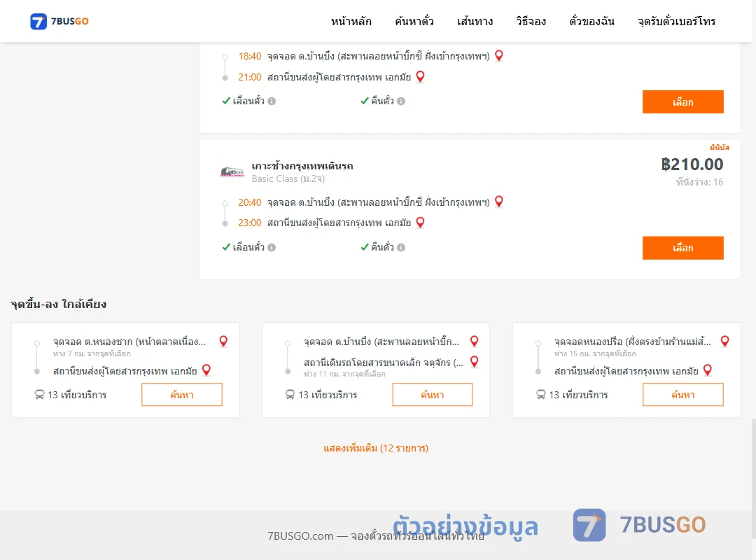
Task: Open the ค้นหาตั๋ว menu item
Action: pos(414,21)
